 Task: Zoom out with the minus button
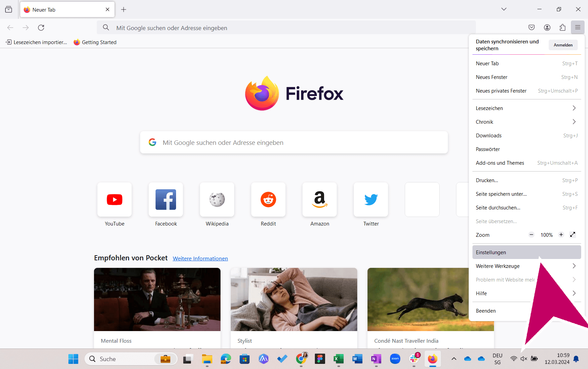click(531, 235)
